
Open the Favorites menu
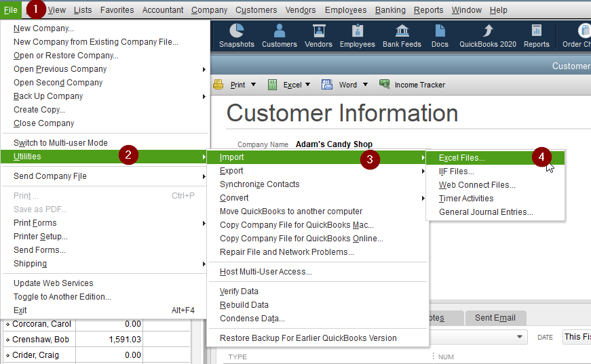117,10
